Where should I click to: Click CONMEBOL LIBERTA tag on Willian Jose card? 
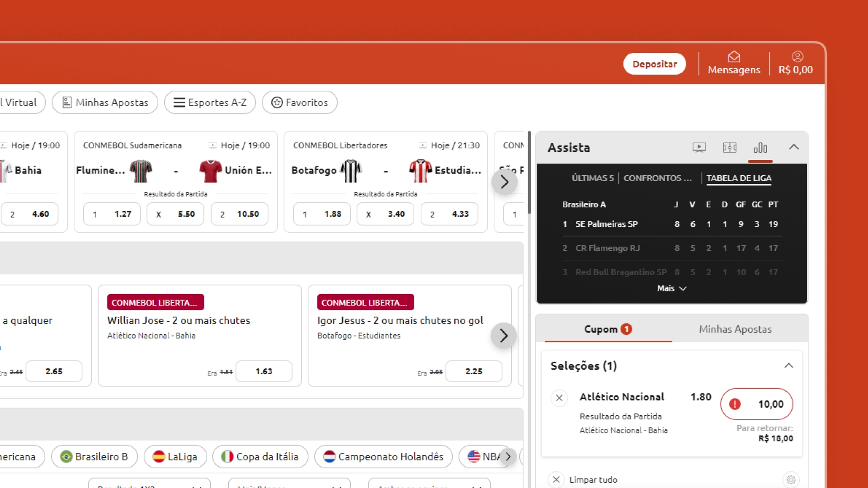[156, 302]
